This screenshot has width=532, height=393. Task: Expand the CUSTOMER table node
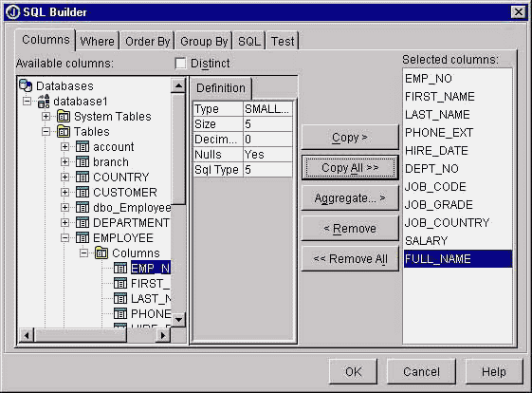pos(64,193)
